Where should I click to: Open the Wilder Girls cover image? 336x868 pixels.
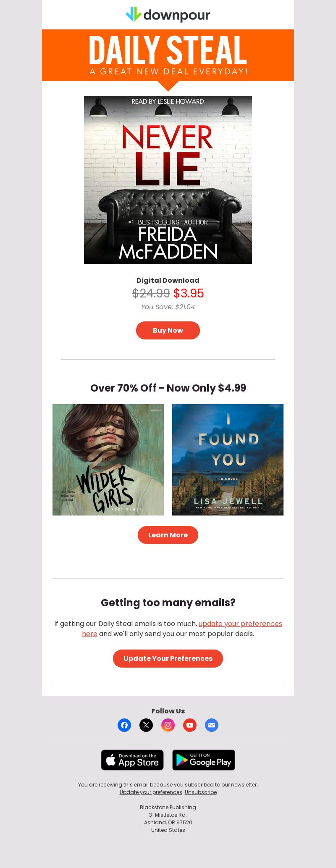click(108, 460)
